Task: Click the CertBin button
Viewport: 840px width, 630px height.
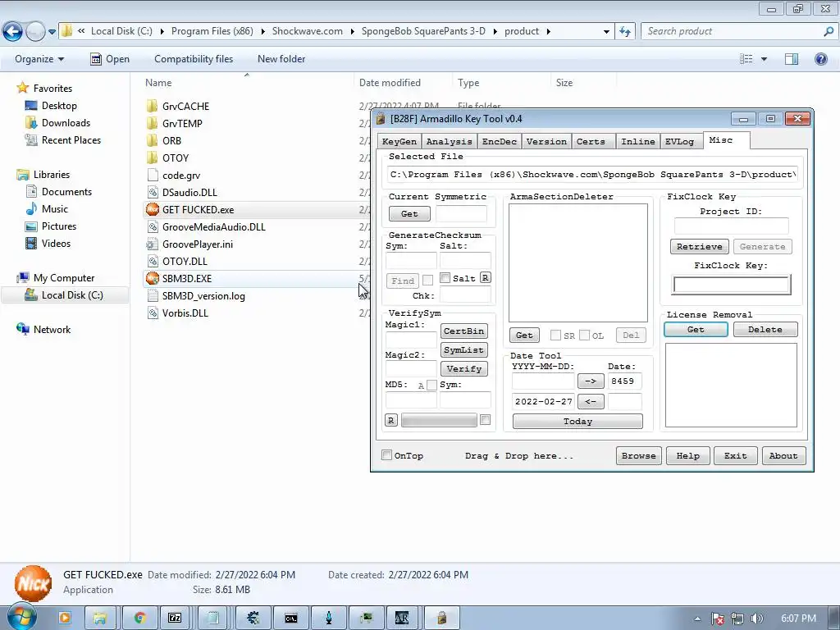Action: click(x=464, y=331)
